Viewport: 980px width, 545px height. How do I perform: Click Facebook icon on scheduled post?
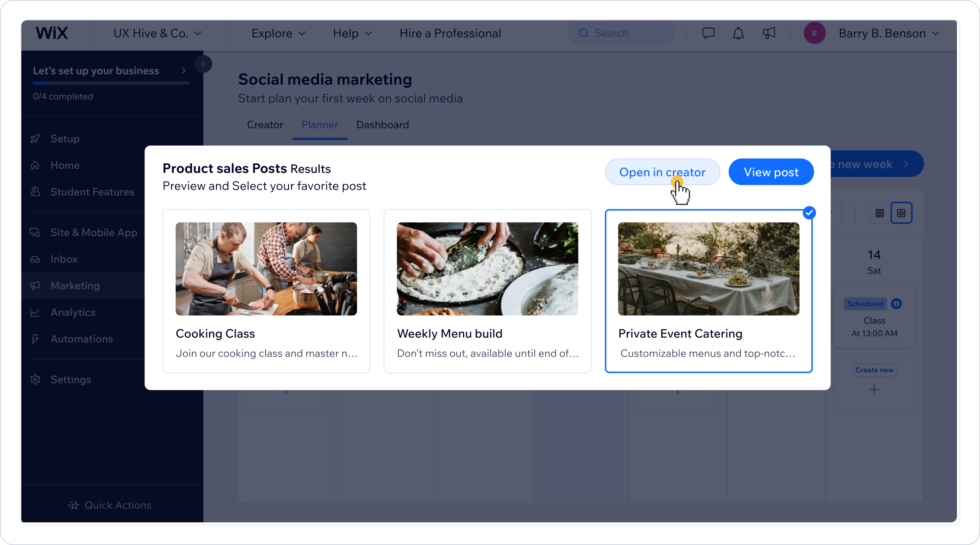(896, 304)
